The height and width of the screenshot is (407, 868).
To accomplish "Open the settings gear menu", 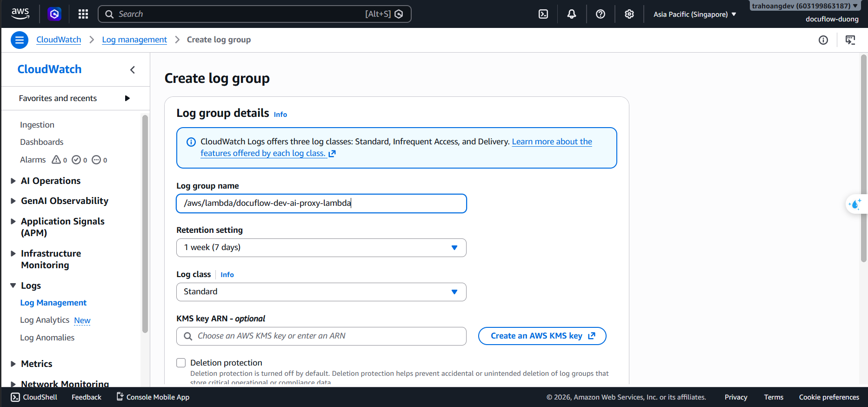I will [x=629, y=14].
